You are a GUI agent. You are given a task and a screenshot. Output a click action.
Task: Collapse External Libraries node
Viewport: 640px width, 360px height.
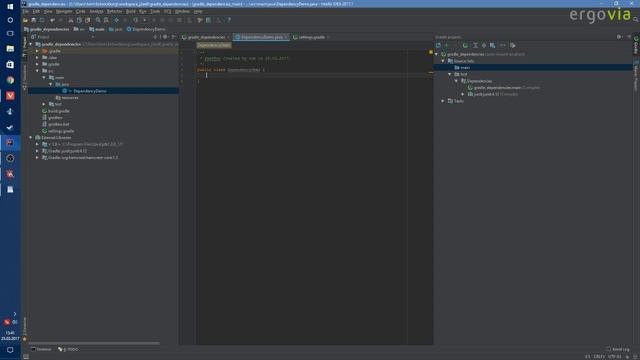[x=31, y=138]
